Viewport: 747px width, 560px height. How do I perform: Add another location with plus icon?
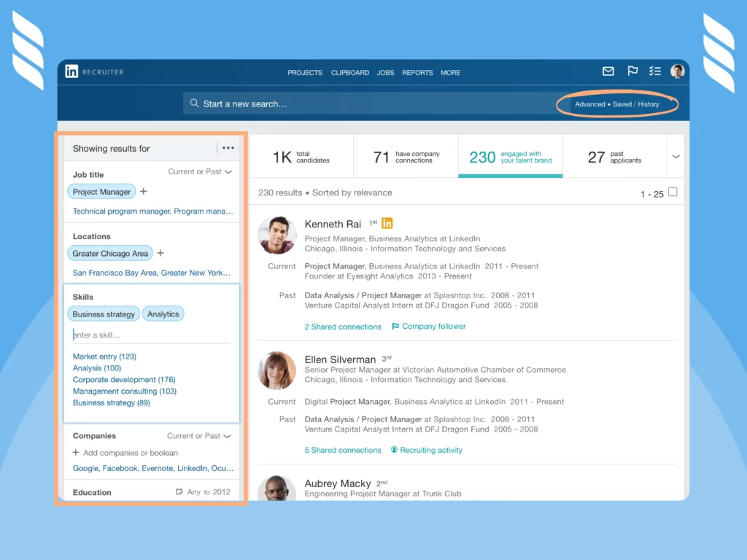click(160, 253)
